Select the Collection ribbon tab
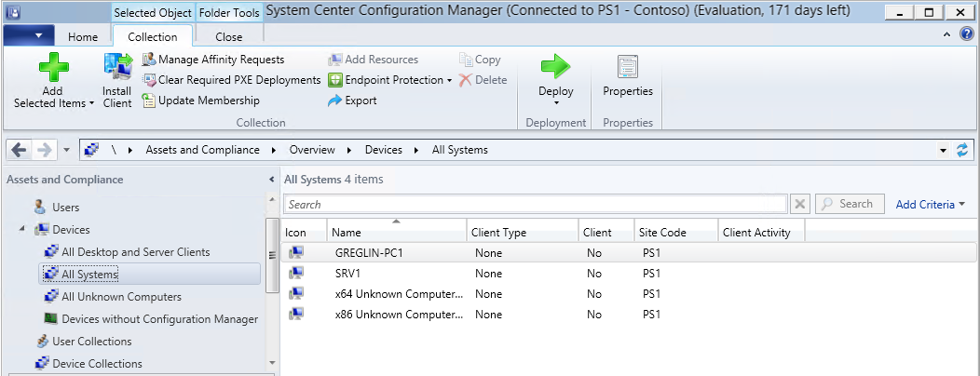The height and width of the screenshot is (376, 980). click(153, 37)
